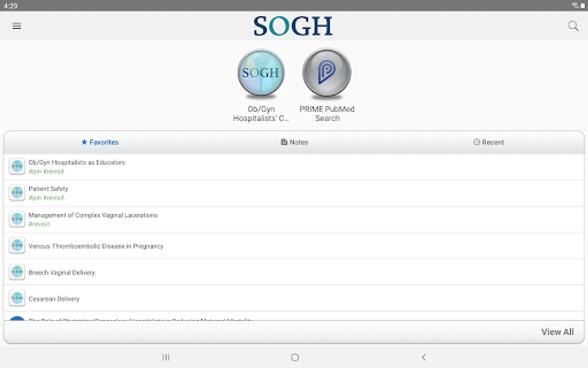Open the Cesarean Delivery entry
Screen dimensions: 588x368
(x=294, y=298)
